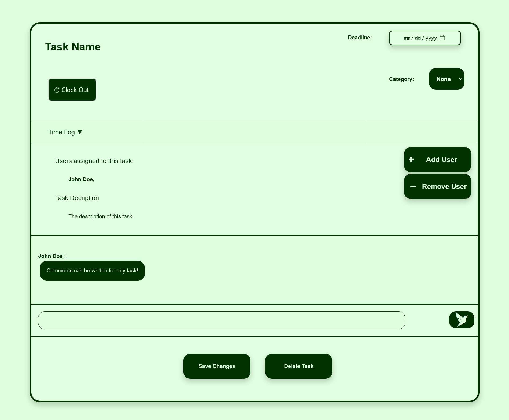Select the day segment of the deadline
This screenshot has height=420, width=509.
[x=418, y=38]
